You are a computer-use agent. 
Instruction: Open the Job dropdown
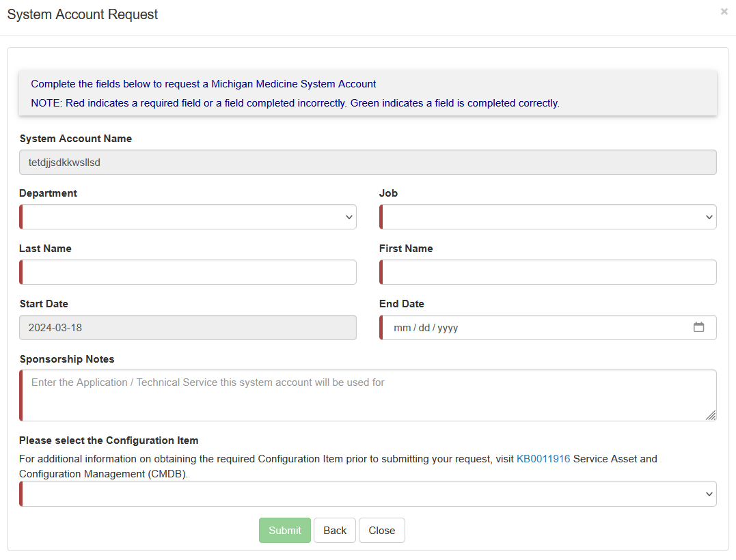click(547, 216)
